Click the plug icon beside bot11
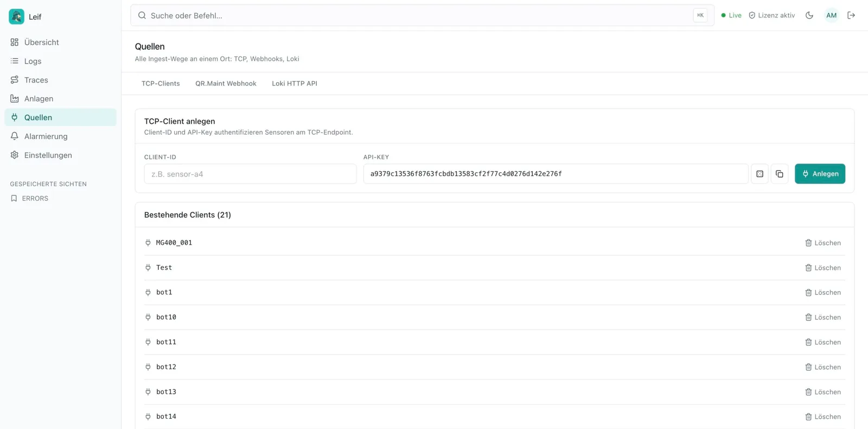Image resolution: width=868 pixels, height=429 pixels. pyautogui.click(x=148, y=342)
